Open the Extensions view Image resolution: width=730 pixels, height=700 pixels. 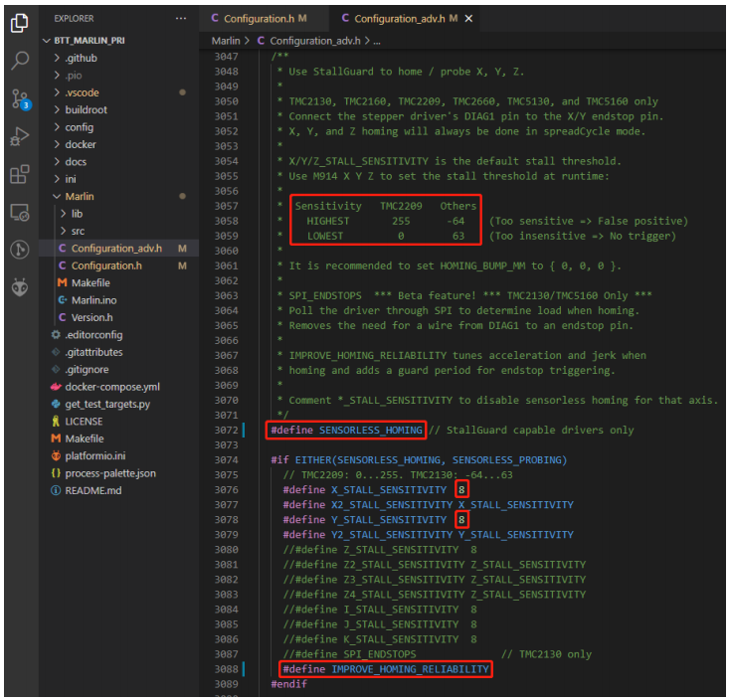tap(20, 175)
